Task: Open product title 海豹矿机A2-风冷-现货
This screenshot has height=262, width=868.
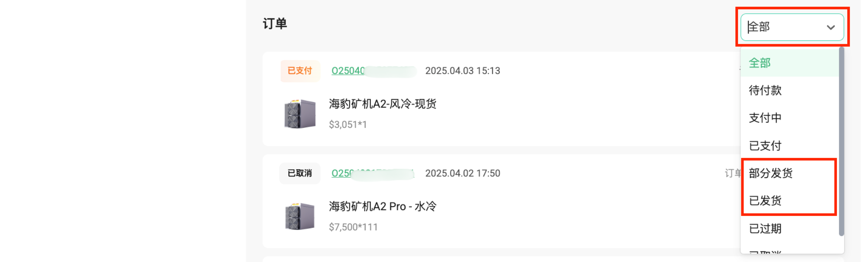Action: coord(382,104)
